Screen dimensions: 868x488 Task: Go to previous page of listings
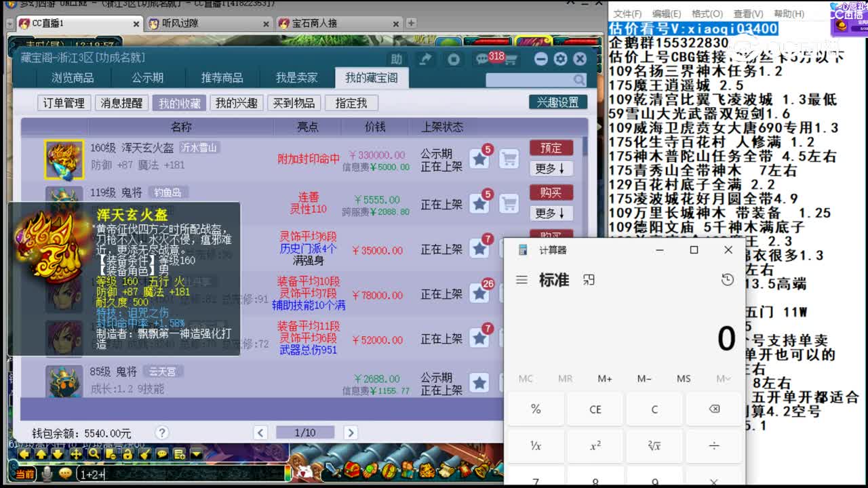point(260,432)
